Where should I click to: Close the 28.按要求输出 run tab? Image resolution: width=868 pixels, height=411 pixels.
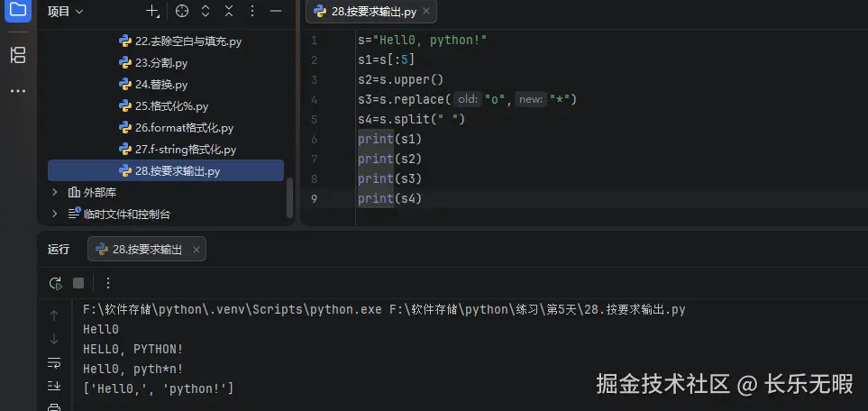pyautogui.click(x=196, y=250)
